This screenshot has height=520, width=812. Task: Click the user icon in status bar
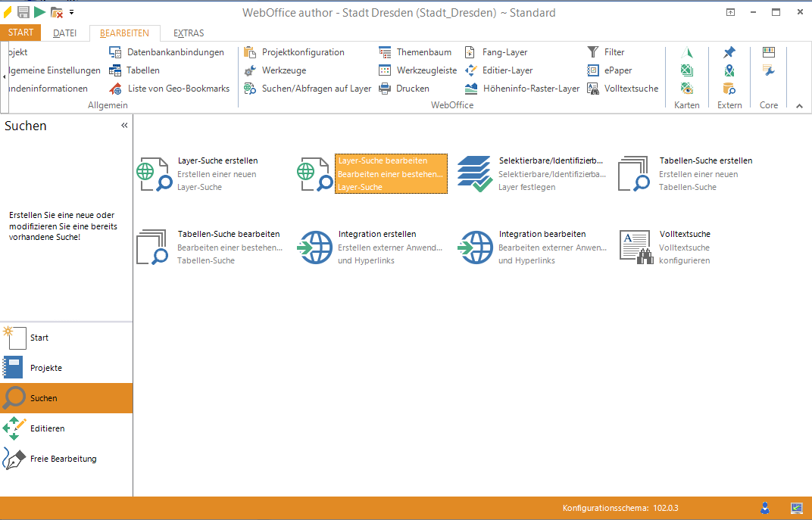point(766,508)
